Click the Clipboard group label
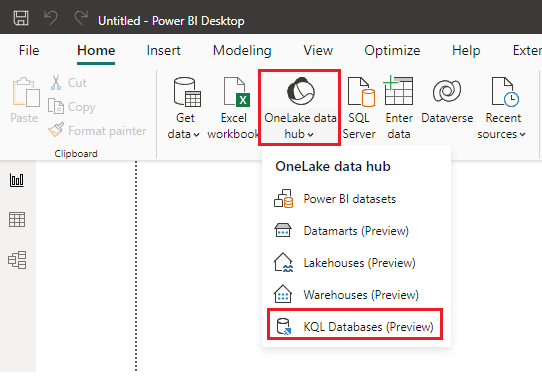The image size is (542, 377). 76,154
